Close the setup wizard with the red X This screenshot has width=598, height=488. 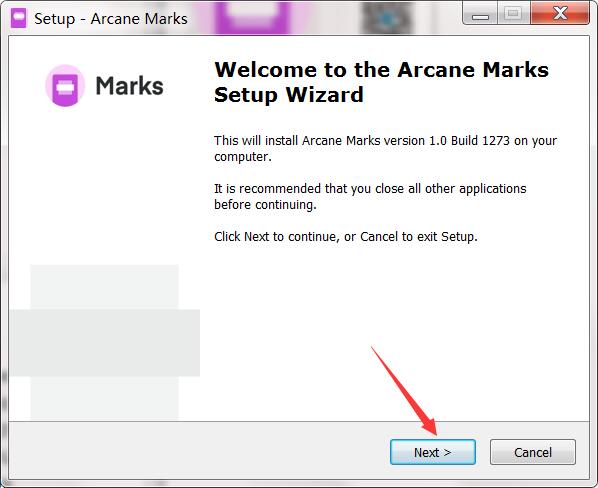pos(560,14)
